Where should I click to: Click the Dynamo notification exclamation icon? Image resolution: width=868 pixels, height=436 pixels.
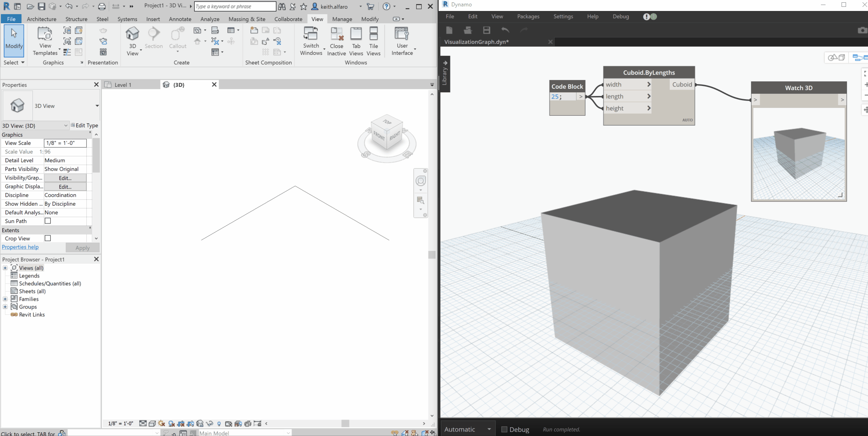[646, 16]
